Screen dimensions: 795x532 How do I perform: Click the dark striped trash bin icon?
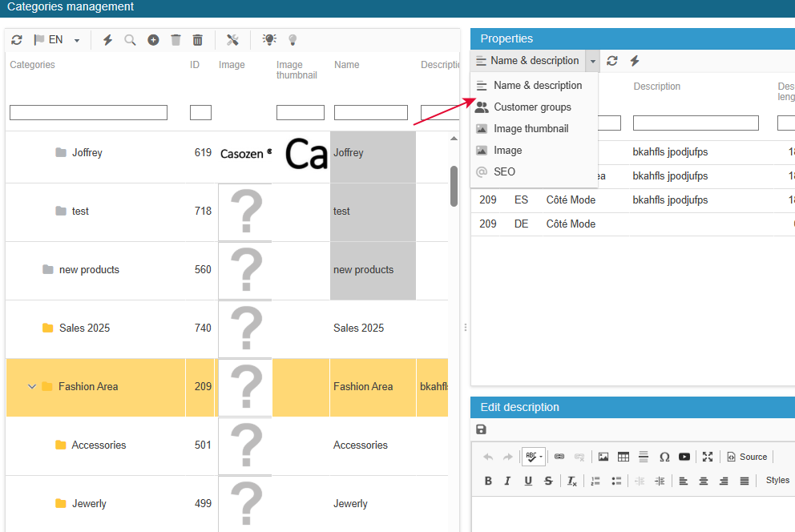(198, 40)
